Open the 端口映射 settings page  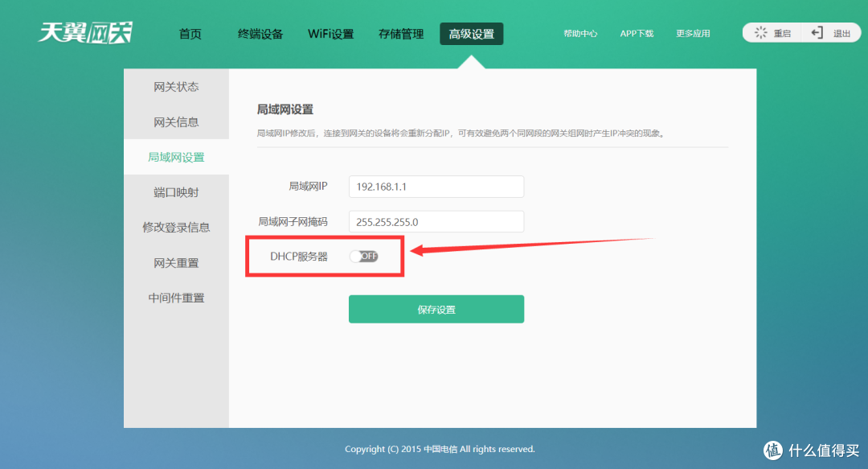176,191
